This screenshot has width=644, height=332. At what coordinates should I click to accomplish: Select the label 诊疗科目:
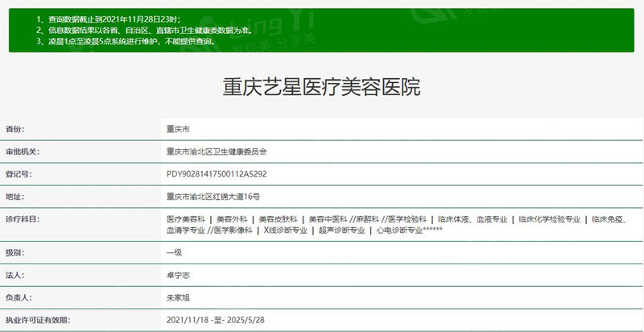(23, 219)
